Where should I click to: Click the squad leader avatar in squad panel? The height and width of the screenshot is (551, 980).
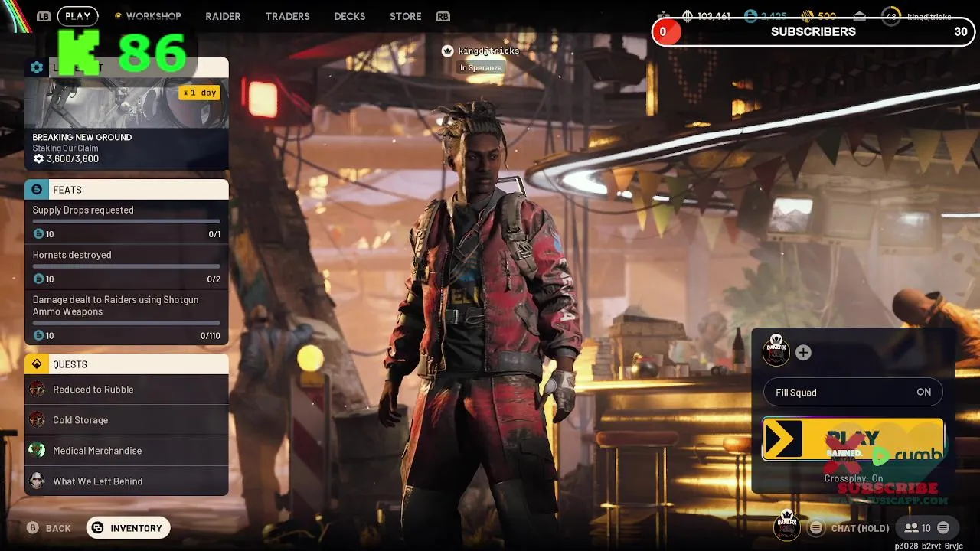coord(776,352)
